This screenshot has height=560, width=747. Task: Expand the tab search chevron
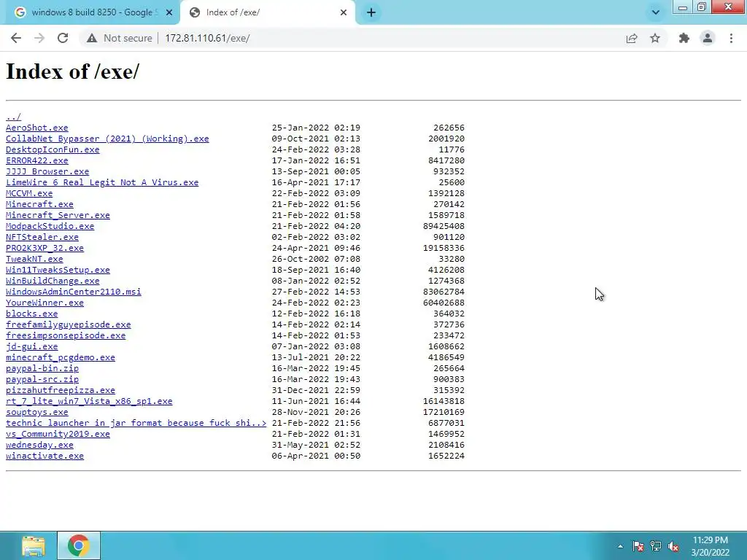coord(656,13)
